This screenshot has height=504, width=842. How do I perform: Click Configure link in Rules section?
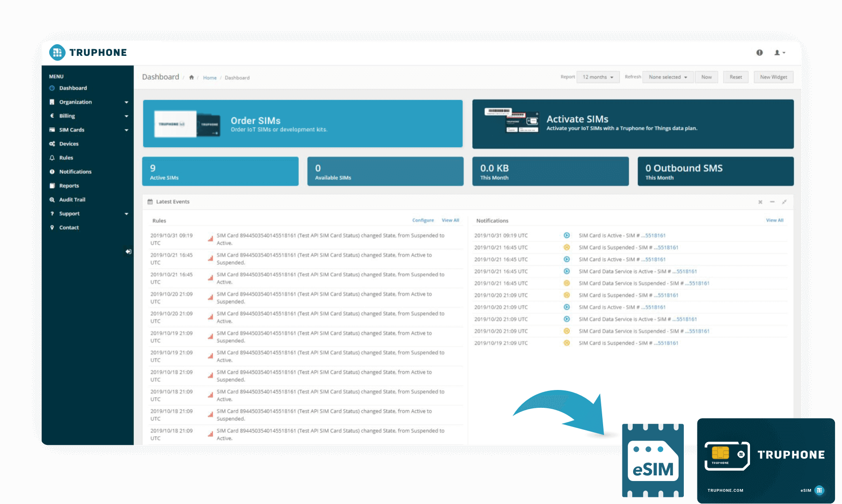tap(423, 220)
